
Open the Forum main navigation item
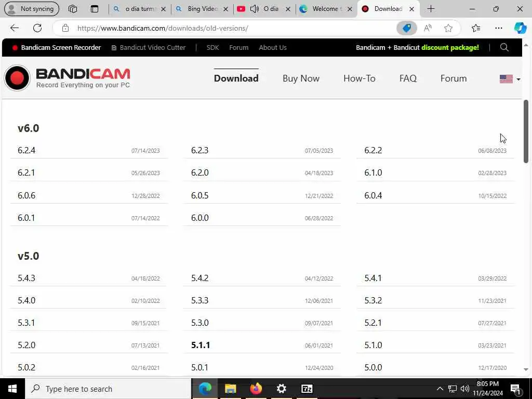coord(454,78)
